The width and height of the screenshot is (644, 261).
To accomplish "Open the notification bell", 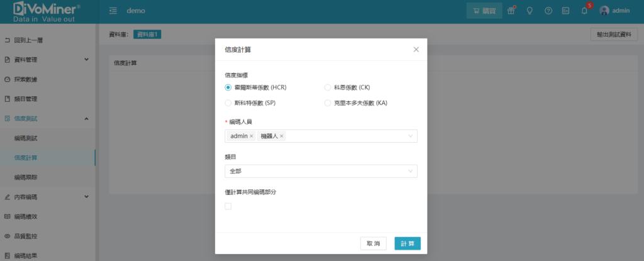I will tap(584, 11).
